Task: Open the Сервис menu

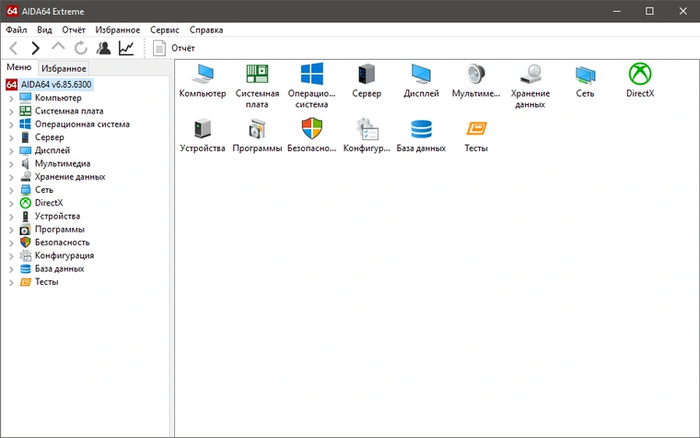Action: click(x=165, y=30)
